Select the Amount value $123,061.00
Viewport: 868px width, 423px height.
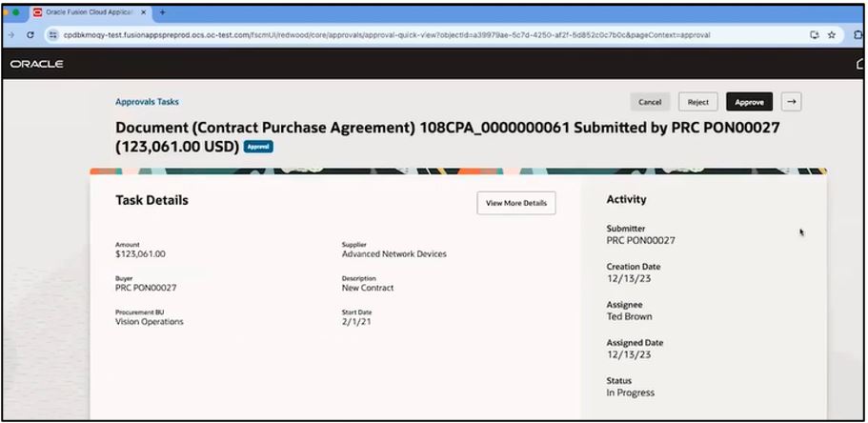click(x=140, y=254)
